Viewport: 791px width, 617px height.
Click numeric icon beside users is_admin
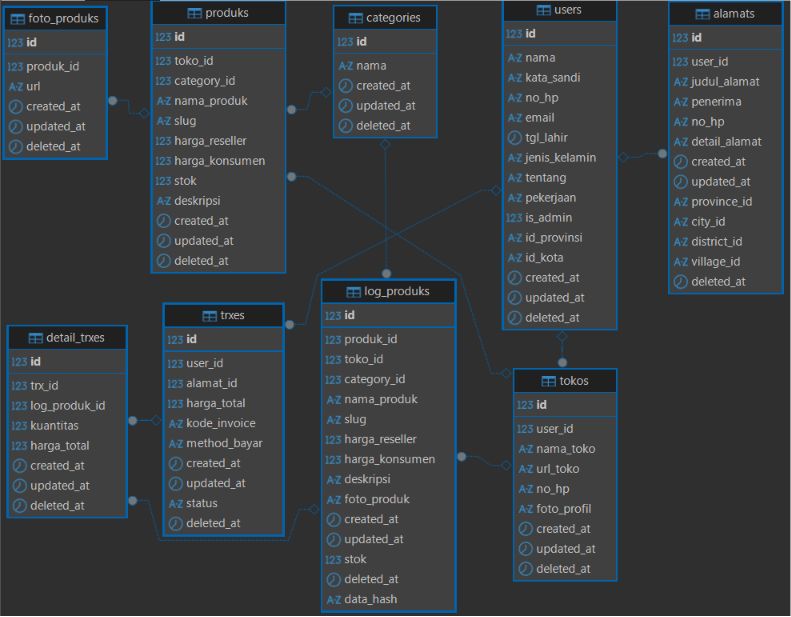click(x=514, y=218)
